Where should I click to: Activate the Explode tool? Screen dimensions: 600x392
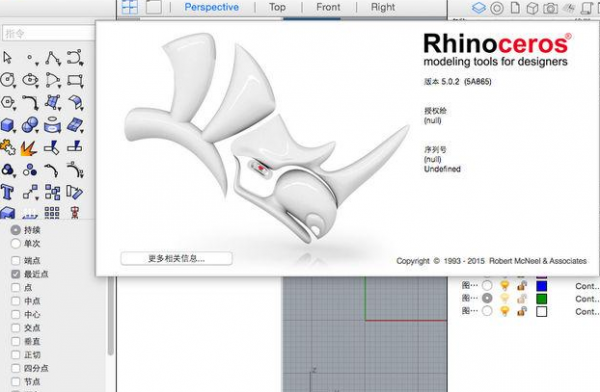pyautogui.click(x=29, y=148)
